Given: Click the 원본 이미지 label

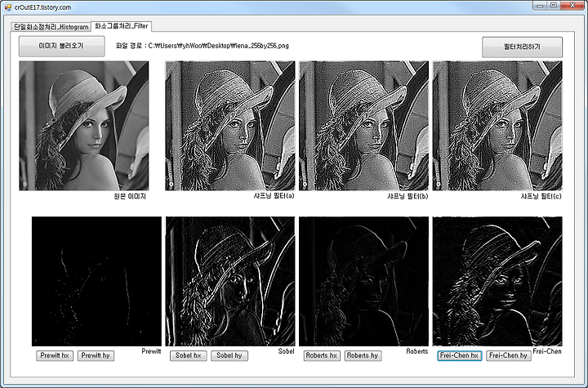Looking at the screenshot, I should click(130, 196).
